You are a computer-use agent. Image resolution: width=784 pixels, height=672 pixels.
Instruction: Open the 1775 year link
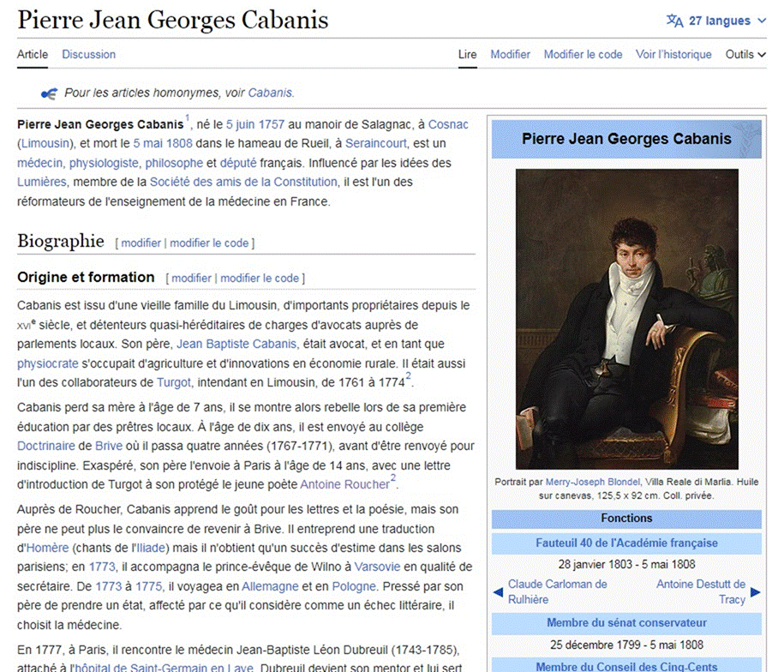tap(149, 586)
